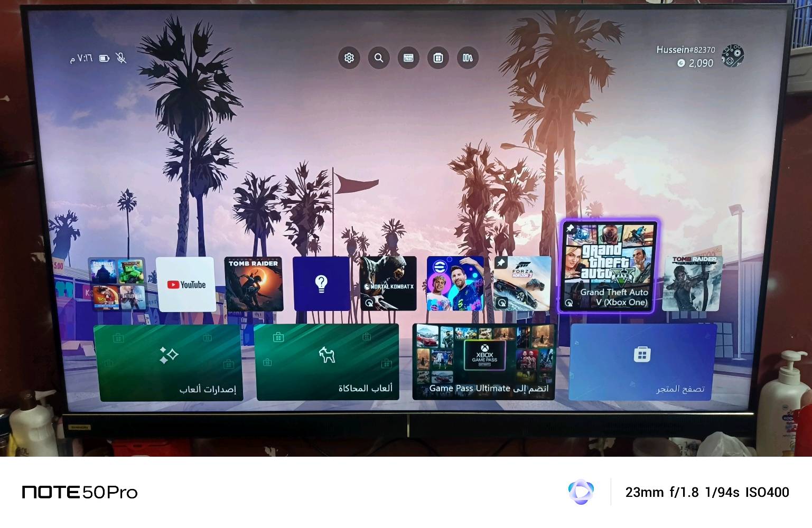The image size is (812, 528).
Task: Click the pin badge on Grand Theft Auto V
Action: 570,229
